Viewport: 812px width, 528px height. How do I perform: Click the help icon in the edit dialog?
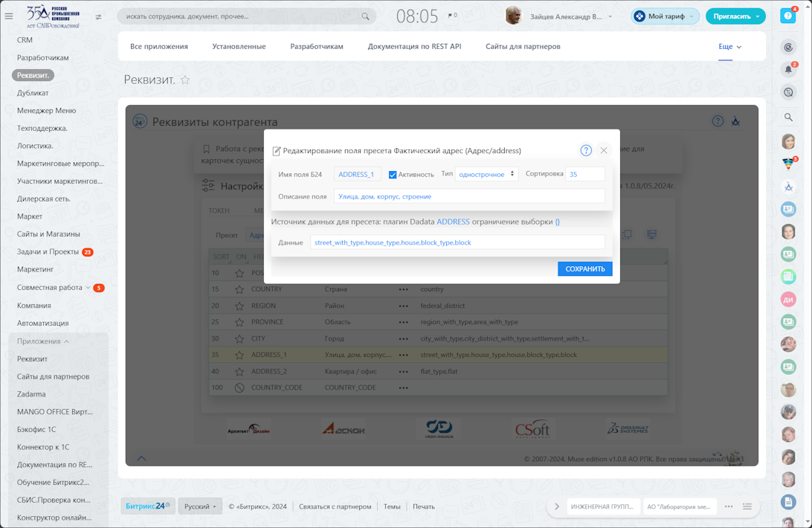click(586, 150)
